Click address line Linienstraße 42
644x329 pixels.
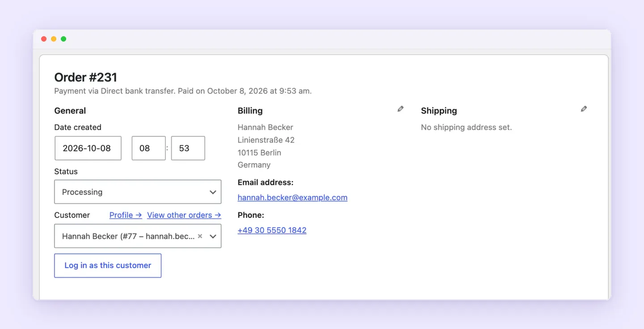click(266, 140)
